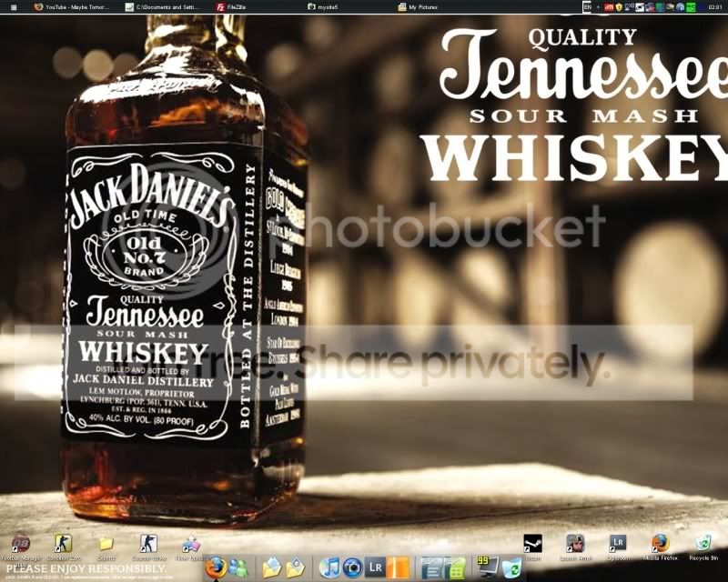
Task: Open the orange app icon in dock
Action: tap(397, 568)
